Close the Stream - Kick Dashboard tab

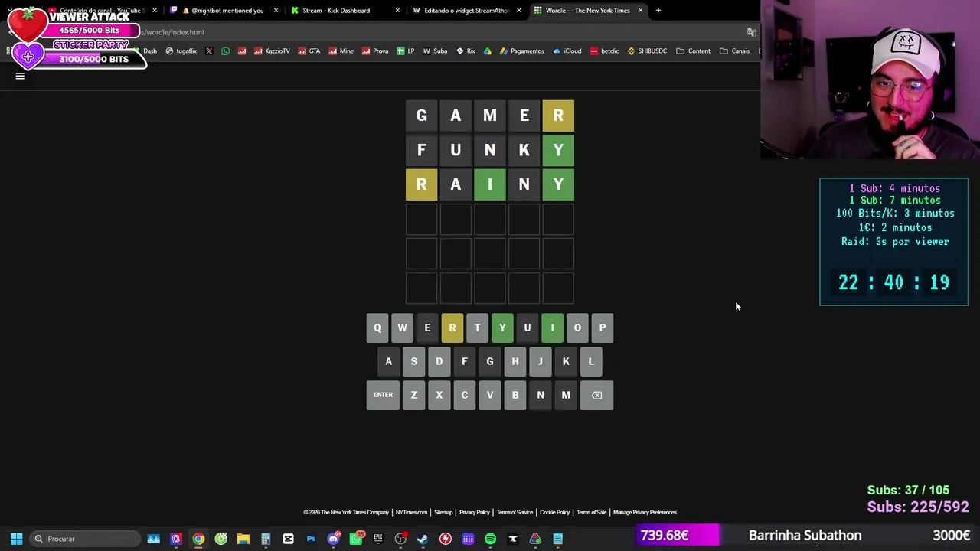tap(397, 11)
